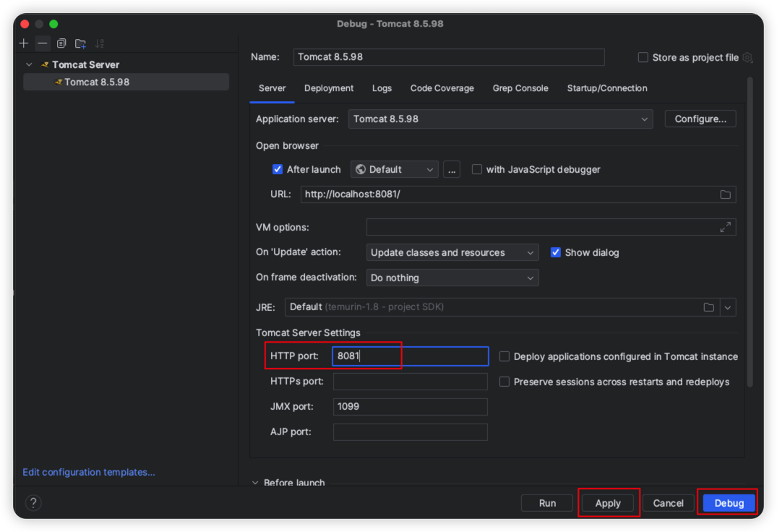This screenshot has height=532, width=777.
Task: Toggle Store as project file checkbox
Action: point(643,57)
